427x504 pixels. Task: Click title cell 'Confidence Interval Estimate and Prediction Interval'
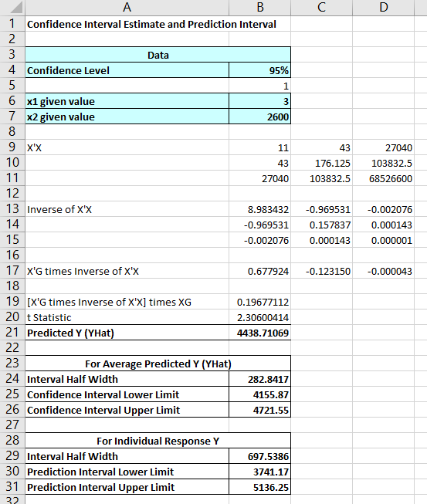point(151,24)
